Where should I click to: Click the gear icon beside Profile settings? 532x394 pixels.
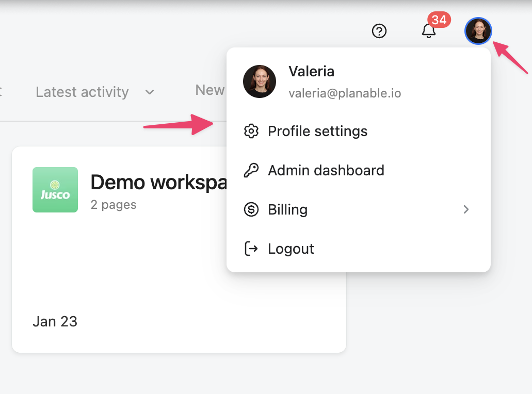coord(251,132)
